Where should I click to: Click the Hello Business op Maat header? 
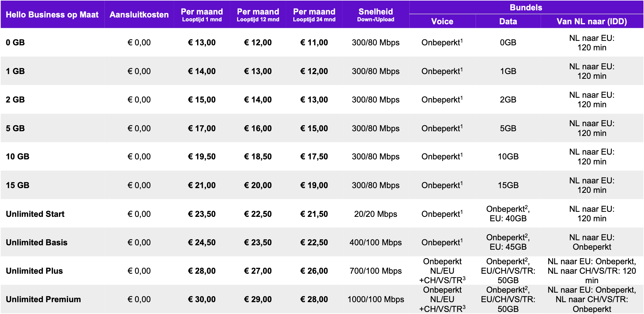pyautogui.click(x=52, y=15)
